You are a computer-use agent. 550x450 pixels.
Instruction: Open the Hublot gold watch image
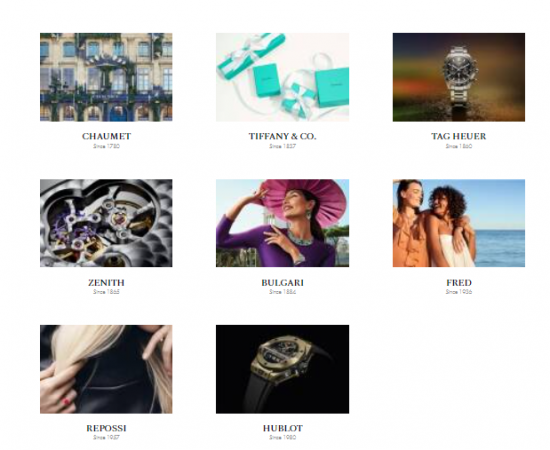coord(282,369)
